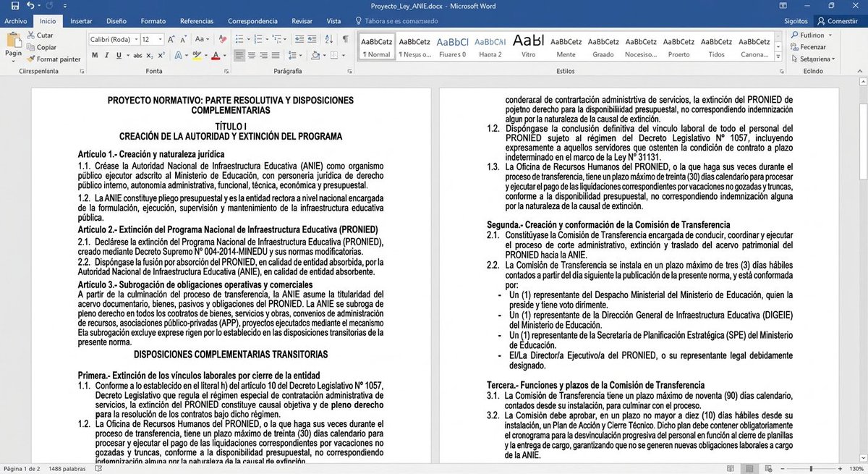Switch to the Diseño tab
The width and height of the screenshot is (868, 474).
coord(116,21)
